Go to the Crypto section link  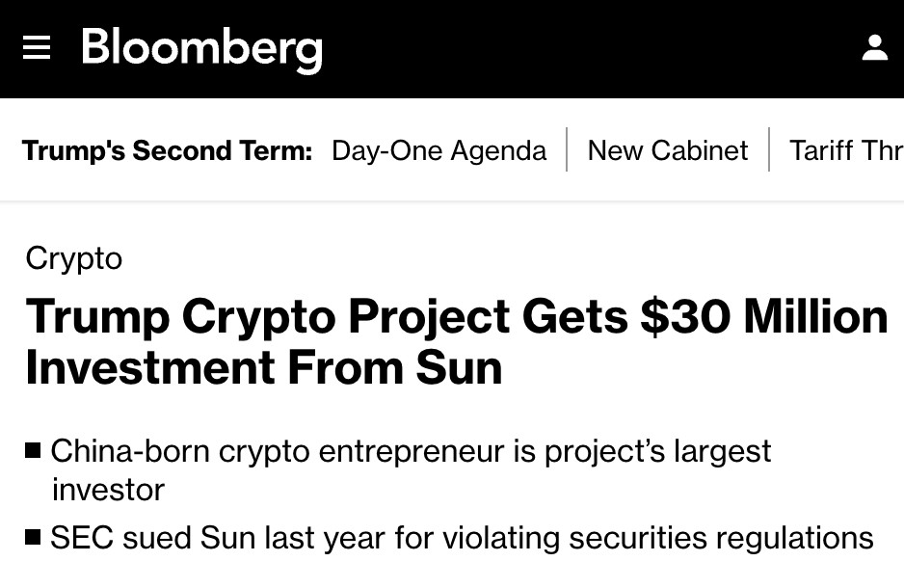pyautogui.click(x=74, y=258)
